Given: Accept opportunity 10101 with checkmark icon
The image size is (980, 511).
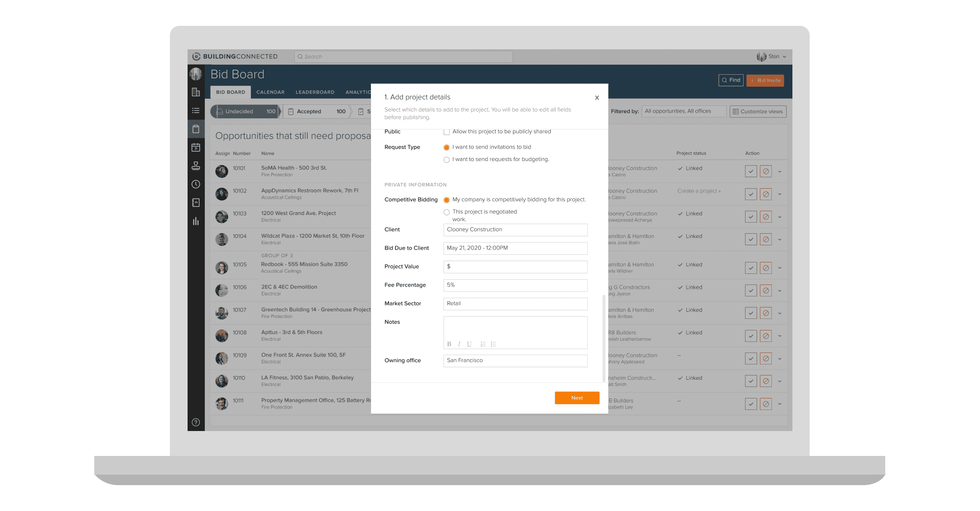Looking at the screenshot, I should pyautogui.click(x=751, y=171).
